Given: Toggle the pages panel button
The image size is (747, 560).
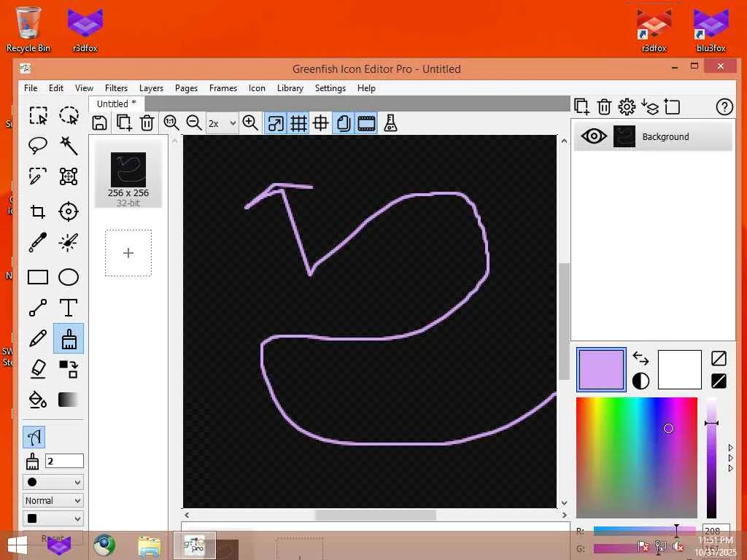Looking at the screenshot, I should (344, 122).
